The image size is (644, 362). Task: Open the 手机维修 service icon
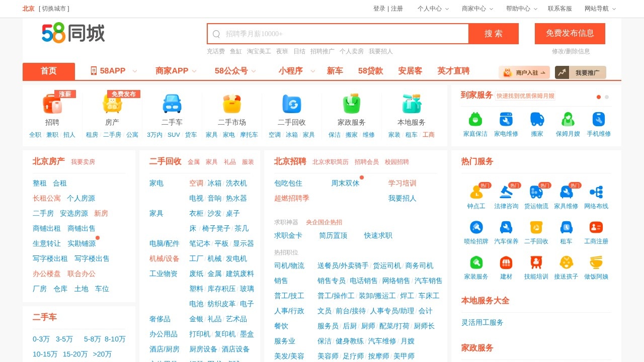pos(599,119)
